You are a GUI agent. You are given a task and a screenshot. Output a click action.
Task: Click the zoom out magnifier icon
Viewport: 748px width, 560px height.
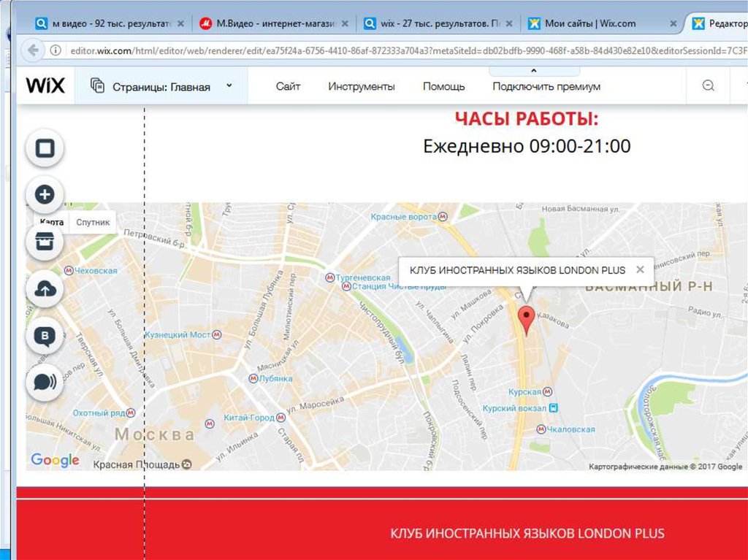709,86
